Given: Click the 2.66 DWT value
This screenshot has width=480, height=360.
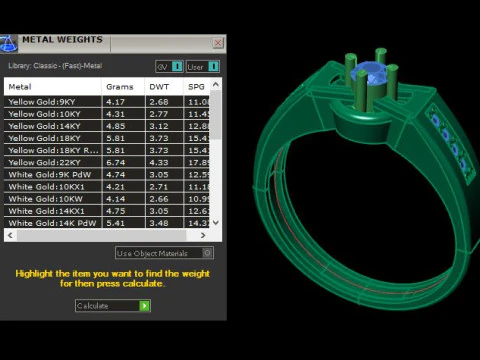Looking at the screenshot, I should point(159,199).
